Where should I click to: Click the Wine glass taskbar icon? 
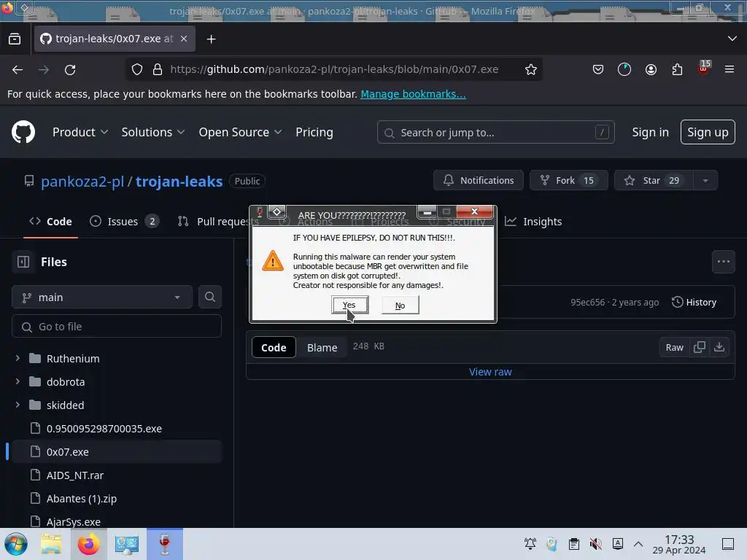click(x=165, y=544)
